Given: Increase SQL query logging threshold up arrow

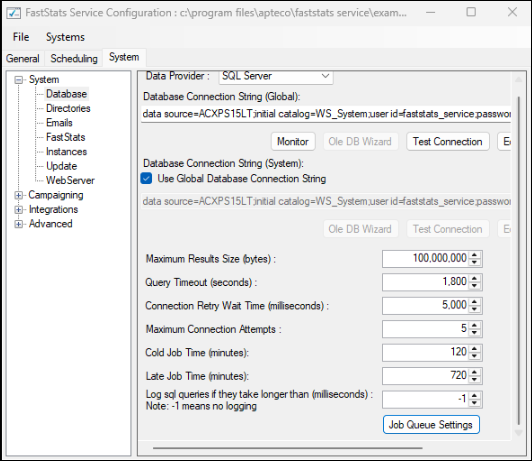Looking at the screenshot, I should [x=475, y=396].
